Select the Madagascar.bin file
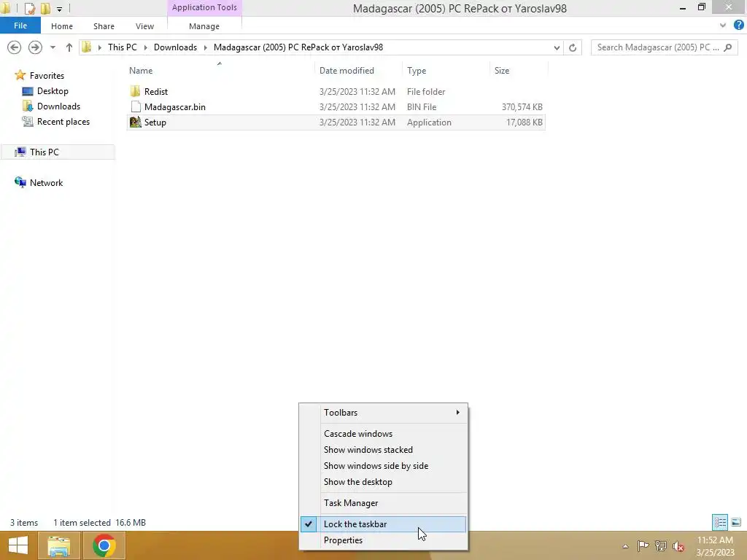 pos(175,106)
